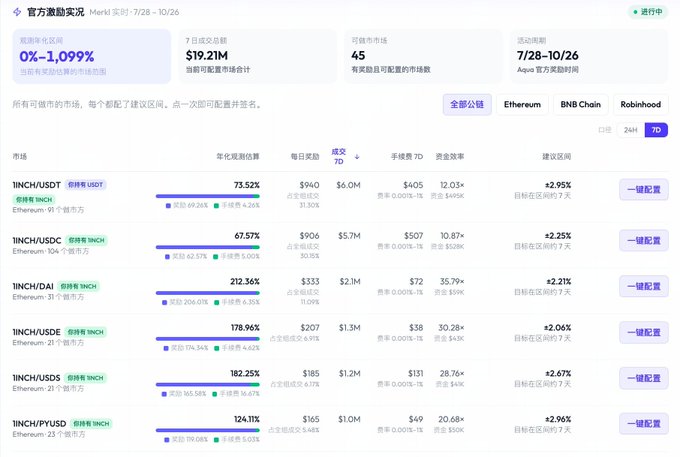The height and width of the screenshot is (457, 680).
Task: Click 一键配置 for 1INCH/USDT
Action: pos(644,189)
